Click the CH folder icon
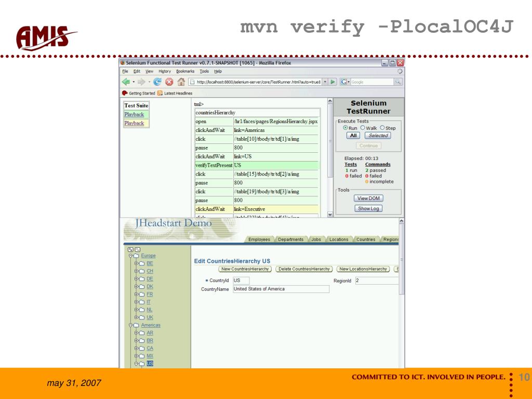The height and width of the screenshot is (399, 532). tap(142, 271)
